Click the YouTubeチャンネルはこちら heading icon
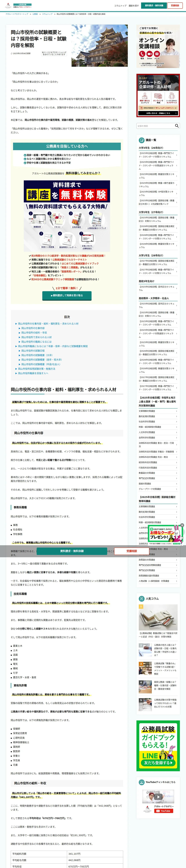186x868 pixels. [142, 782]
